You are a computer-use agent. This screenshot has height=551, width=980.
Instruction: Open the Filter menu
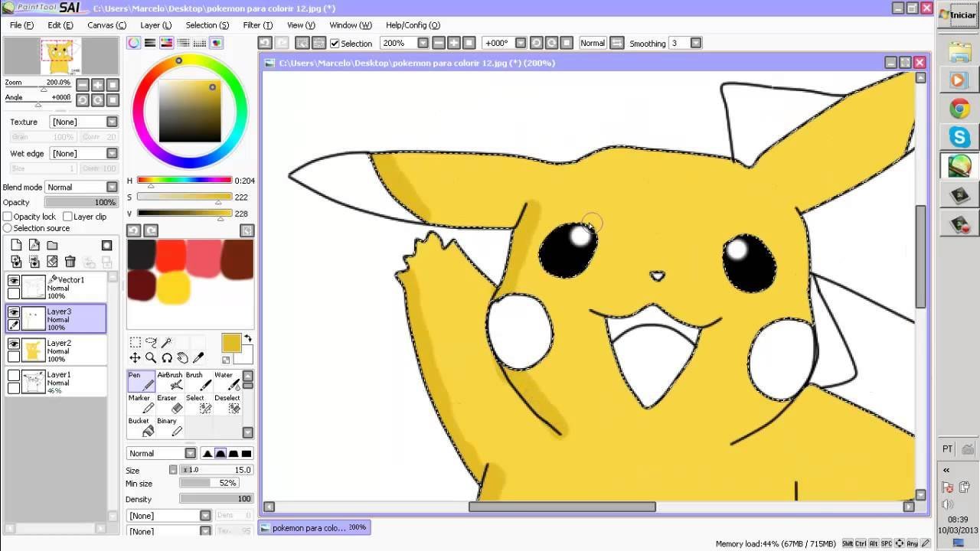(x=257, y=25)
